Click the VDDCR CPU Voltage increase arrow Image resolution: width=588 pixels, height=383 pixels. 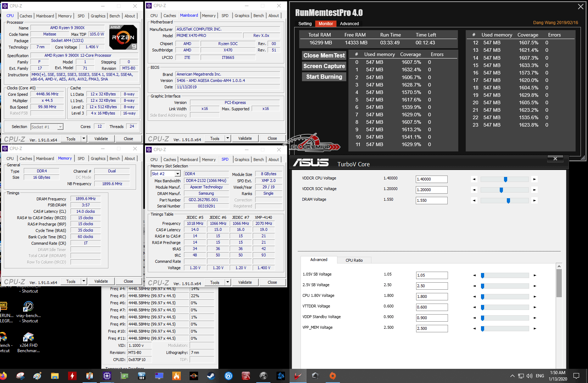point(534,179)
